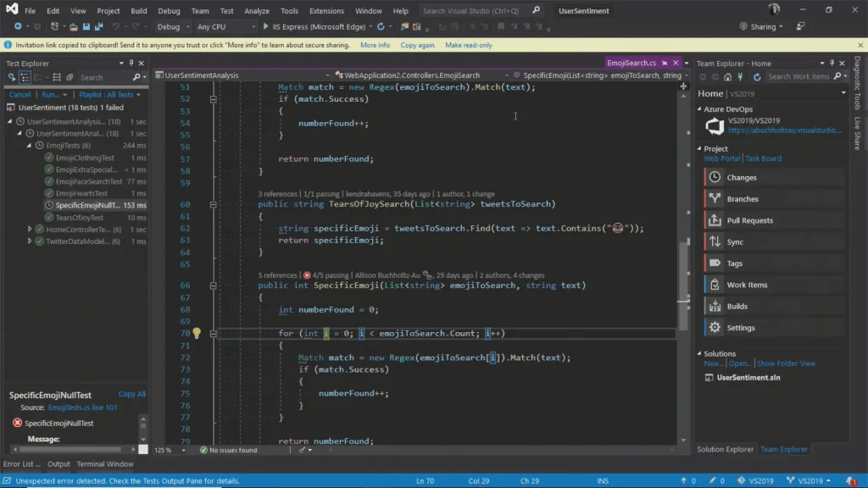Screen dimensions: 868x488
Task: Click the Team Explorer Home icon
Action: coord(728,77)
